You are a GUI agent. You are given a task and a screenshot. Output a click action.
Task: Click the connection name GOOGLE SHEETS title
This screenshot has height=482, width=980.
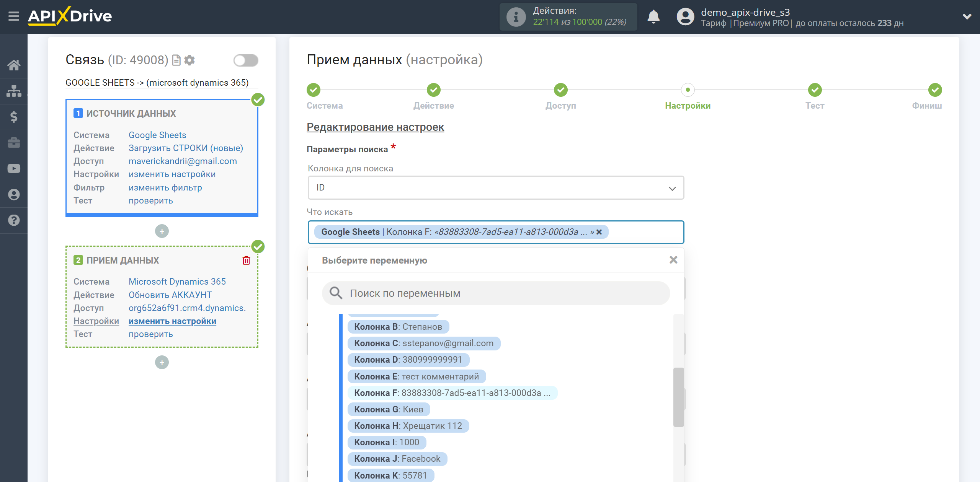pos(157,83)
